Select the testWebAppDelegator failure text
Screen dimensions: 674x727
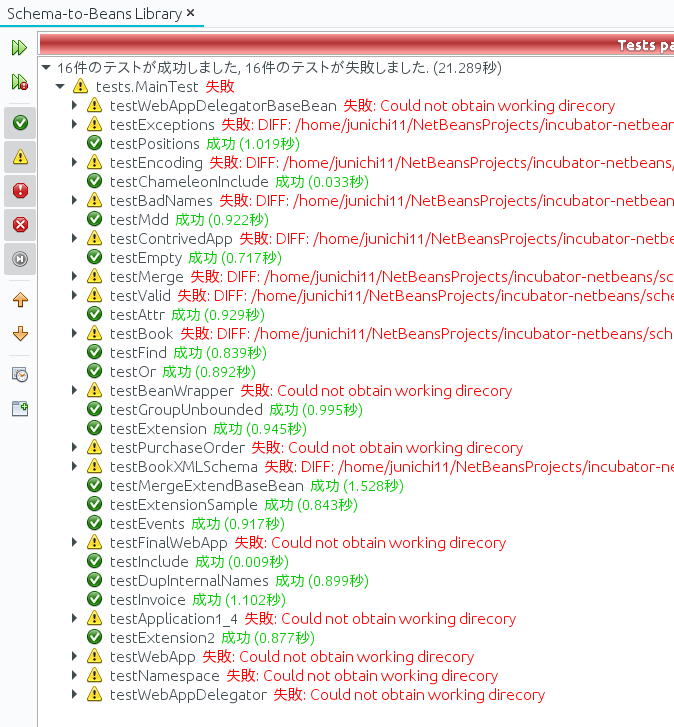pos(409,695)
